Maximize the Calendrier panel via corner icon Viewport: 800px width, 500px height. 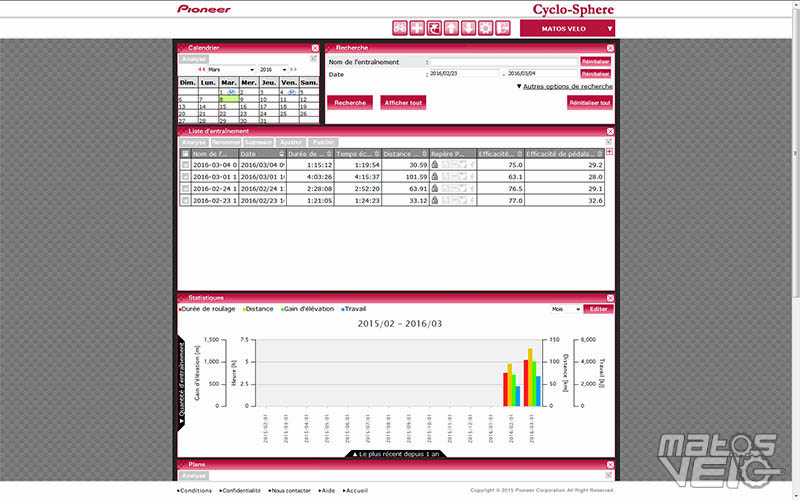pos(313,59)
